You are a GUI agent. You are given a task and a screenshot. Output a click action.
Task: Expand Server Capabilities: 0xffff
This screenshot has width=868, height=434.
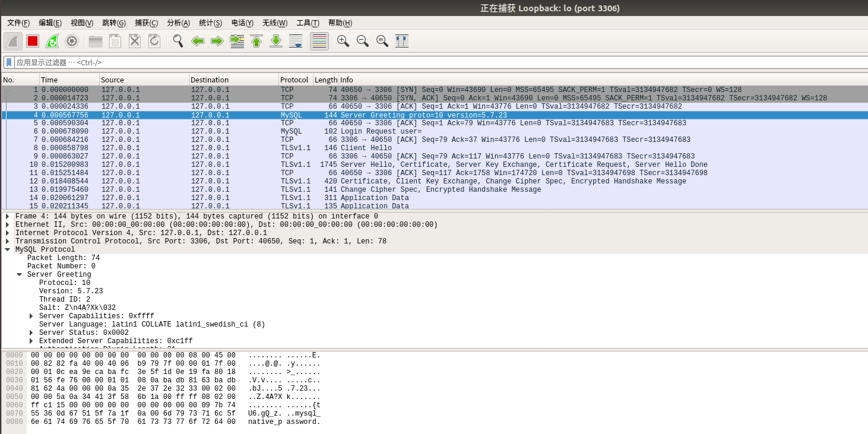click(x=31, y=316)
